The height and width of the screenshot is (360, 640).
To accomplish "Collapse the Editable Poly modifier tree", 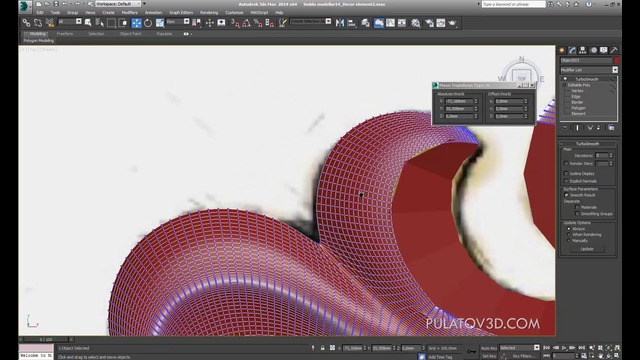I will (564, 85).
